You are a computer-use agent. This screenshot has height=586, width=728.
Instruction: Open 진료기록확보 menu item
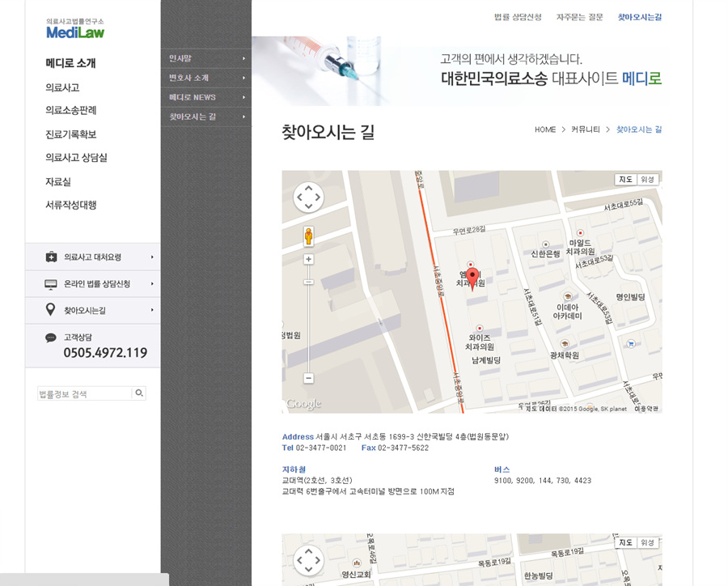(x=70, y=134)
